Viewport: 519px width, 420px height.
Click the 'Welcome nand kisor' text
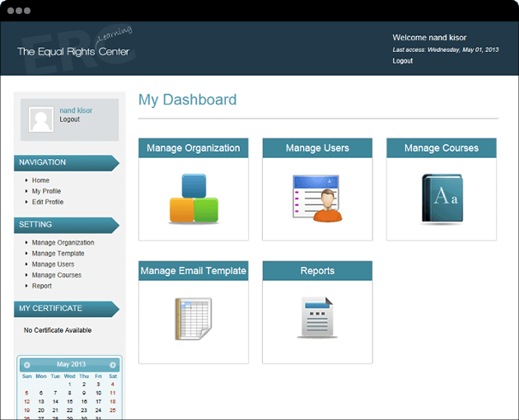[429, 38]
